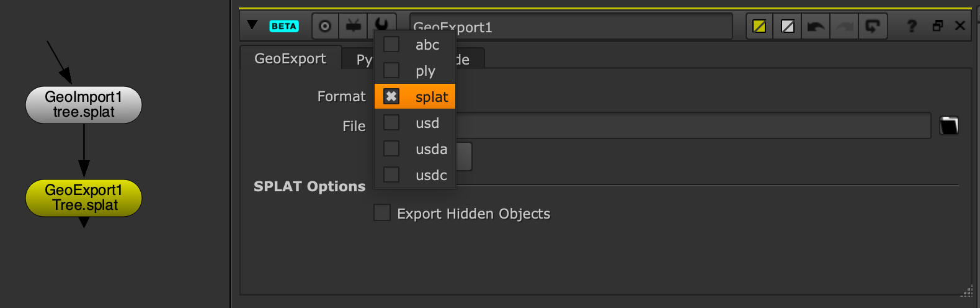The image size is (980, 308).
Task: Click the undo arrow icon
Action: click(x=816, y=26)
